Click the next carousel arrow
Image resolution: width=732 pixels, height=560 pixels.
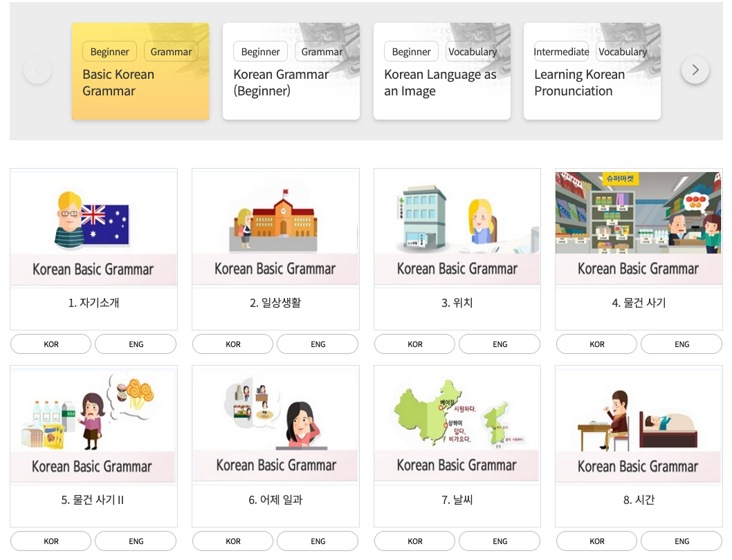pos(695,70)
